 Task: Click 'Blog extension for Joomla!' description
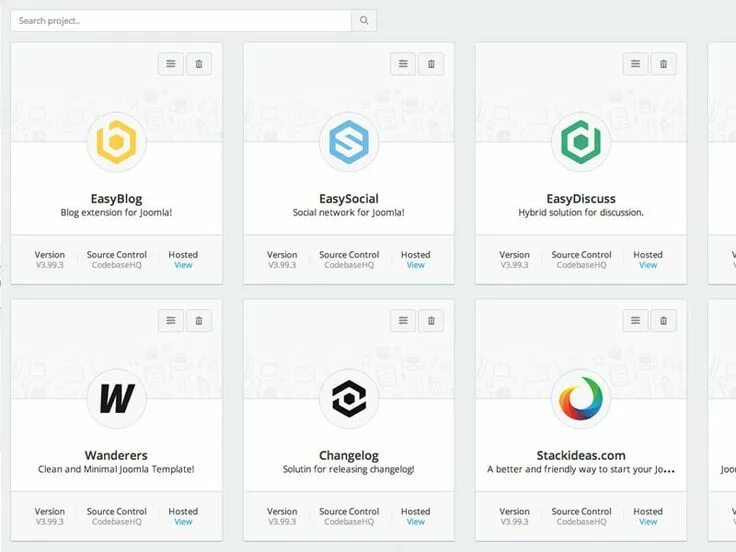pyautogui.click(x=116, y=213)
